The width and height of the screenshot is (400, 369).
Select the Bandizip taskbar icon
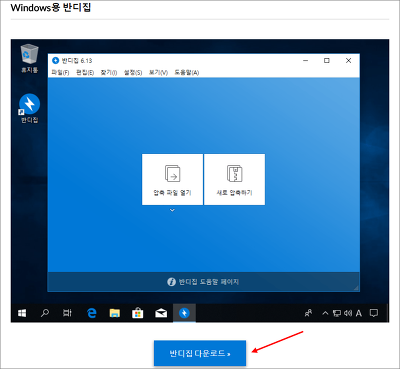point(184,313)
